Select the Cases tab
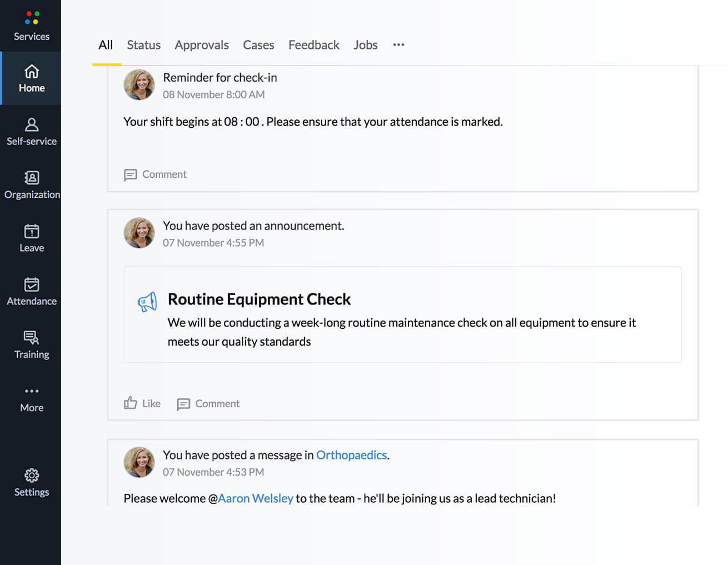The image size is (728, 565). (x=258, y=45)
